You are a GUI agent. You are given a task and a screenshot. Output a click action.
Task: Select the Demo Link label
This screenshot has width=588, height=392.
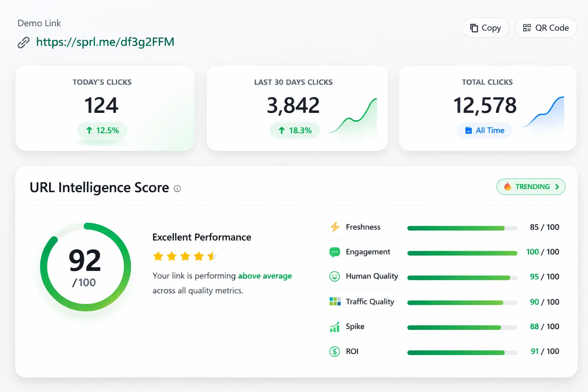39,23
